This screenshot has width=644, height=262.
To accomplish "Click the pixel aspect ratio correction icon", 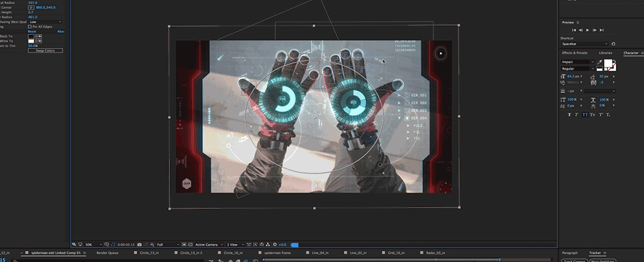I will coord(249,244).
